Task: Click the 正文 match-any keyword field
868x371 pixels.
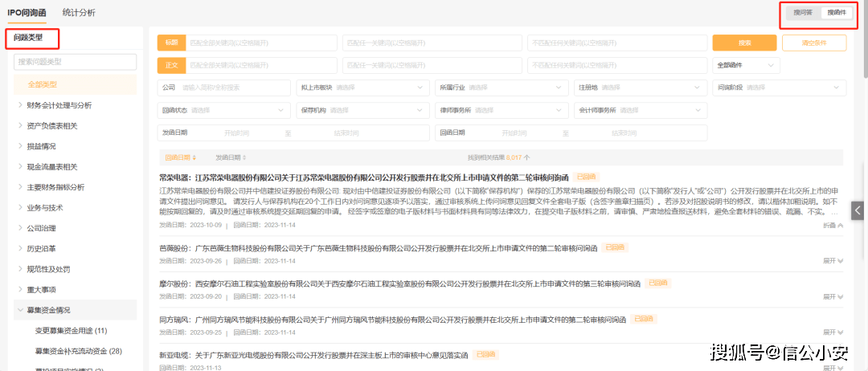Action: tap(432, 65)
